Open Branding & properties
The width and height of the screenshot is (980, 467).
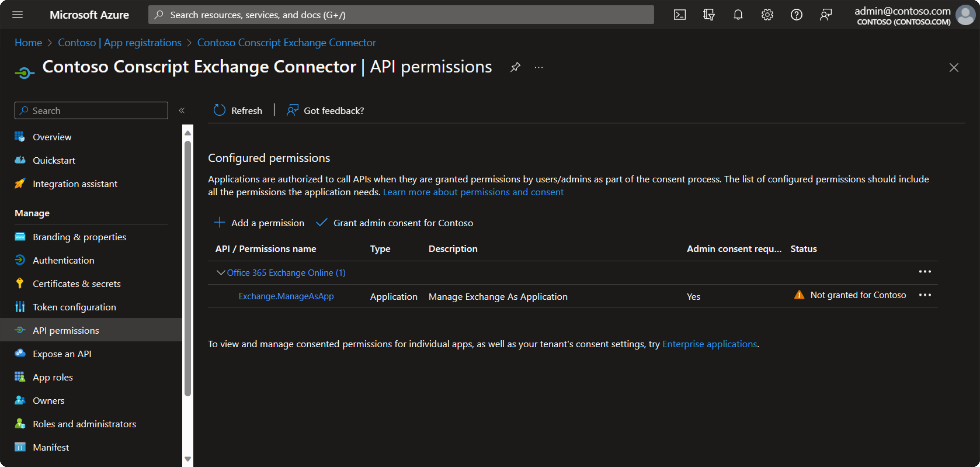point(79,237)
